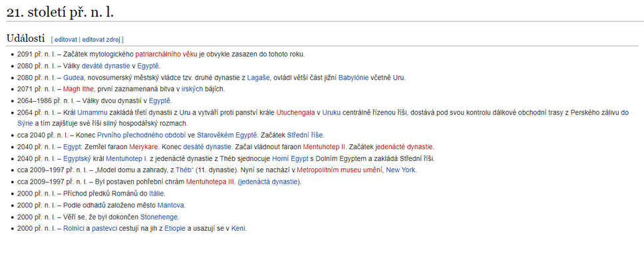The image size is (644, 266).
Task: Open the 'Urnammu' link
Action: (x=92, y=112)
